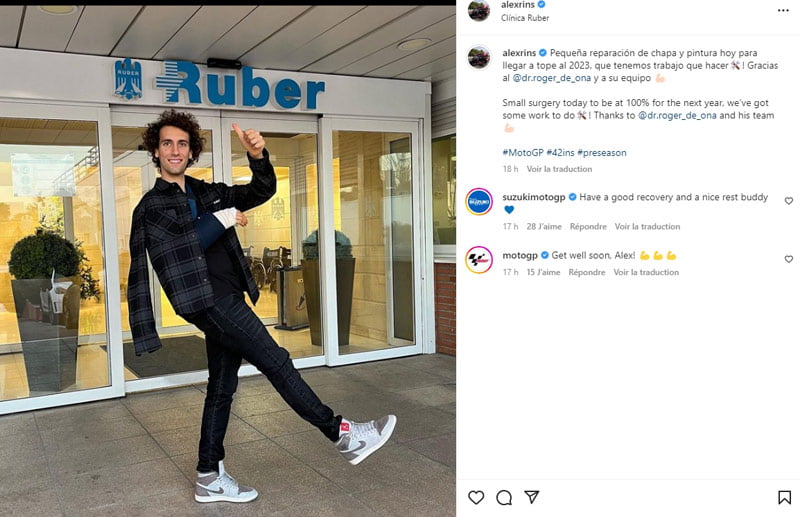Screen dimensions: 800x517
Task: Open the comment bubble icon
Action: 504,497
